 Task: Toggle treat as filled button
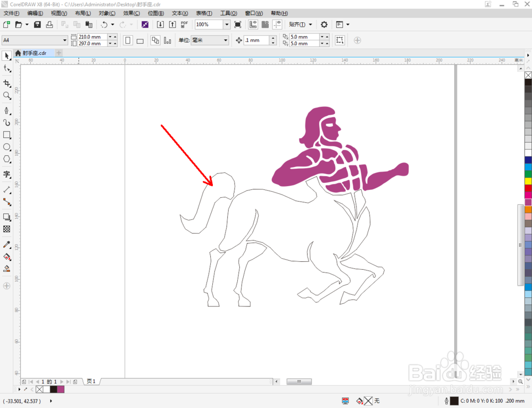(x=339, y=40)
